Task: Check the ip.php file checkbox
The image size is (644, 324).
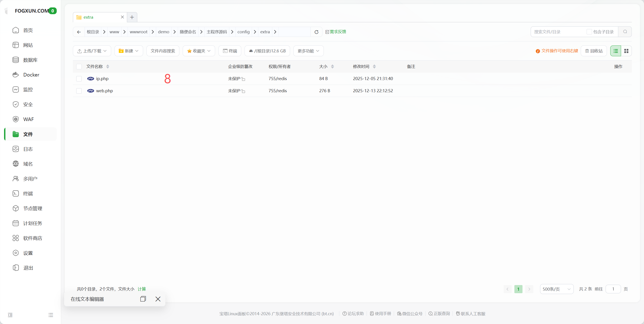Action: (79, 79)
